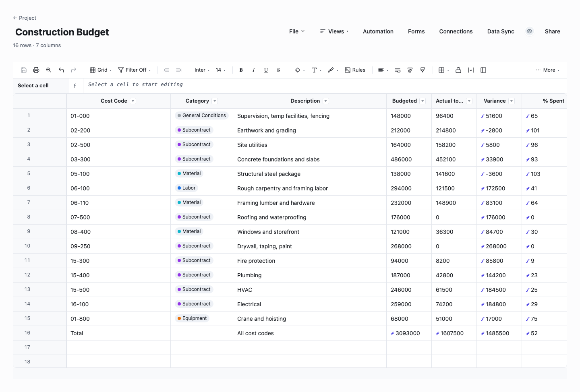
Task: Click the Select a cell name box
Action: tap(40, 86)
